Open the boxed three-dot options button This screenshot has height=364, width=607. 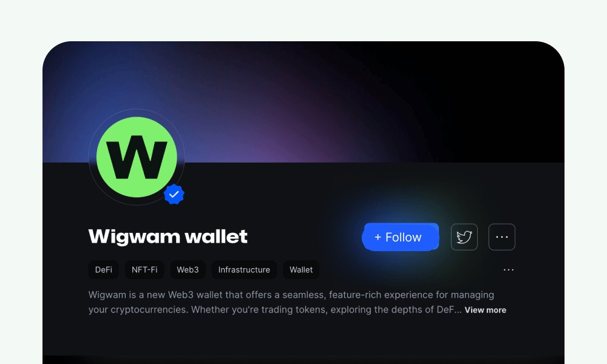pyautogui.click(x=502, y=237)
